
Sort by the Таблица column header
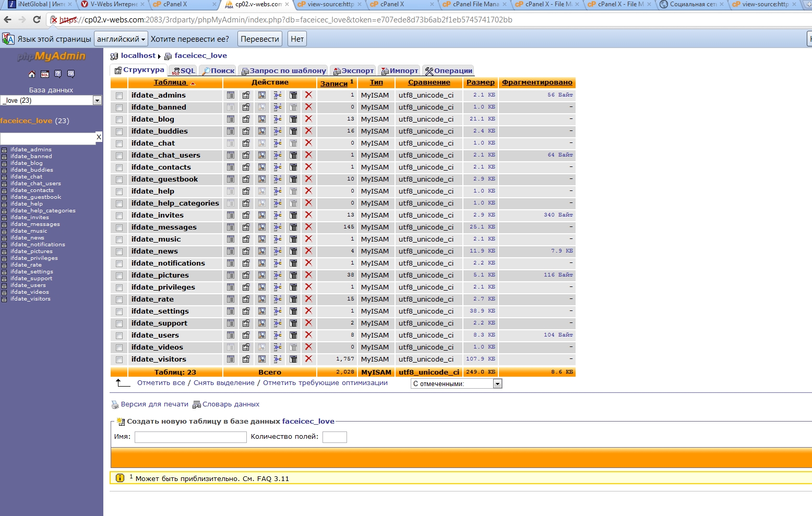(170, 82)
